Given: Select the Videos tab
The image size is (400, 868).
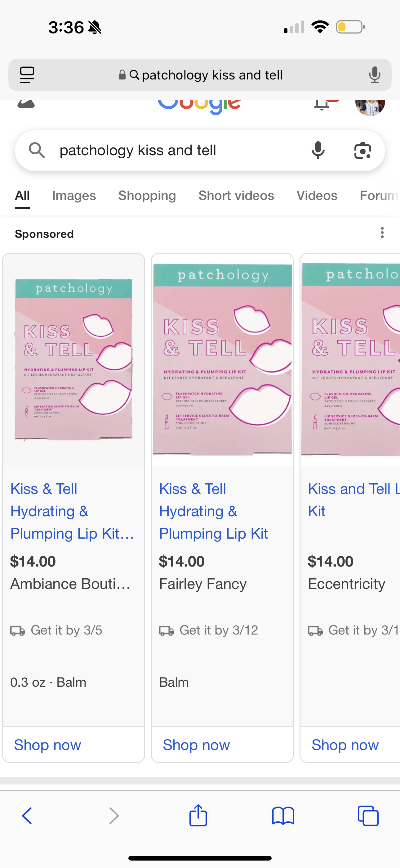Looking at the screenshot, I should coord(317,196).
